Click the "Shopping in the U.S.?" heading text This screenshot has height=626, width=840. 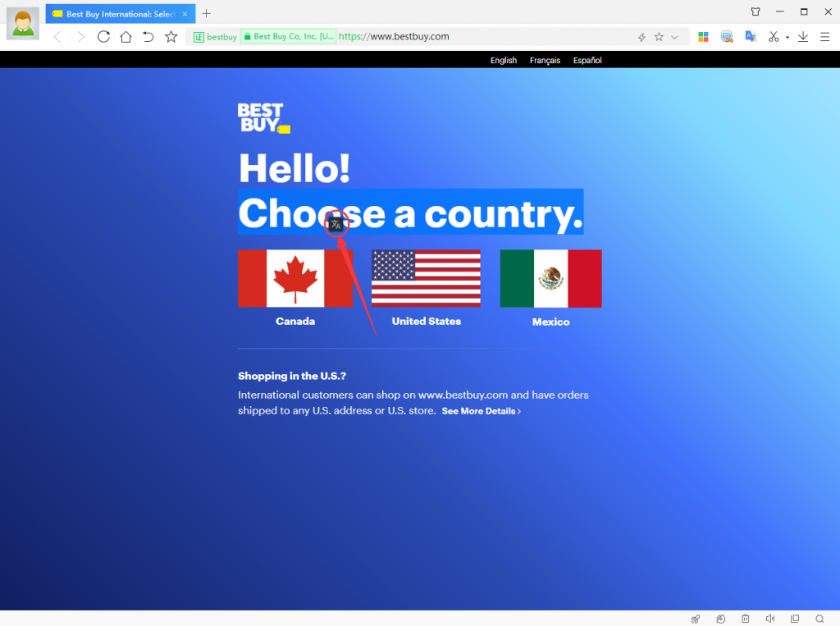point(292,376)
